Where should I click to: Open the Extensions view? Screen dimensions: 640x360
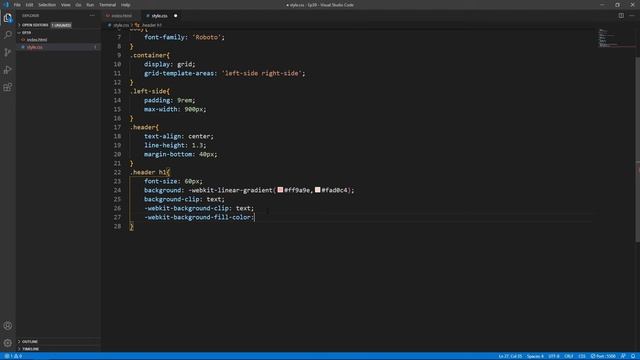[8, 87]
